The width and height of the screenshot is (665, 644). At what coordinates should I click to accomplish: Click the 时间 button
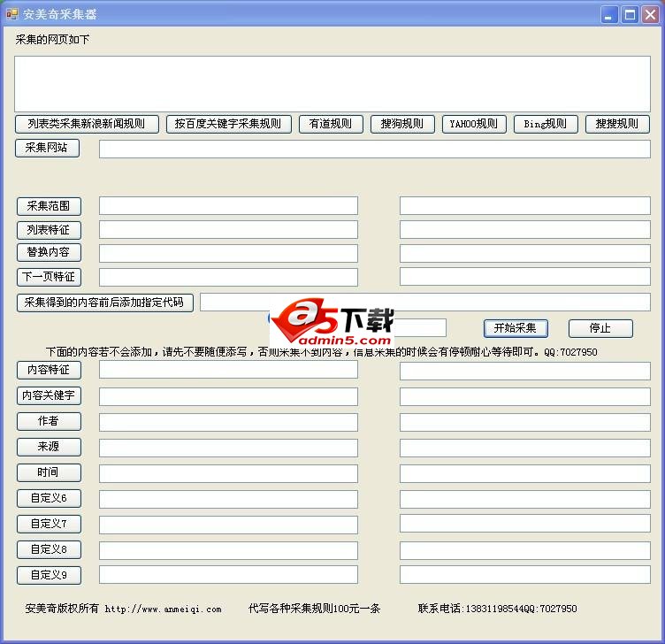pos(49,472)
